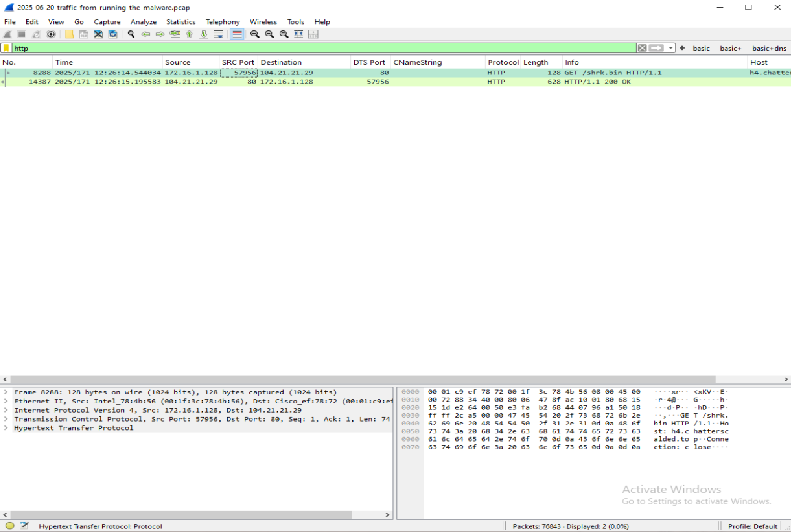Image resolution: width=791 pixels, height=532 pixels.
Task: Open capture options settings
Action: [51, 34]
